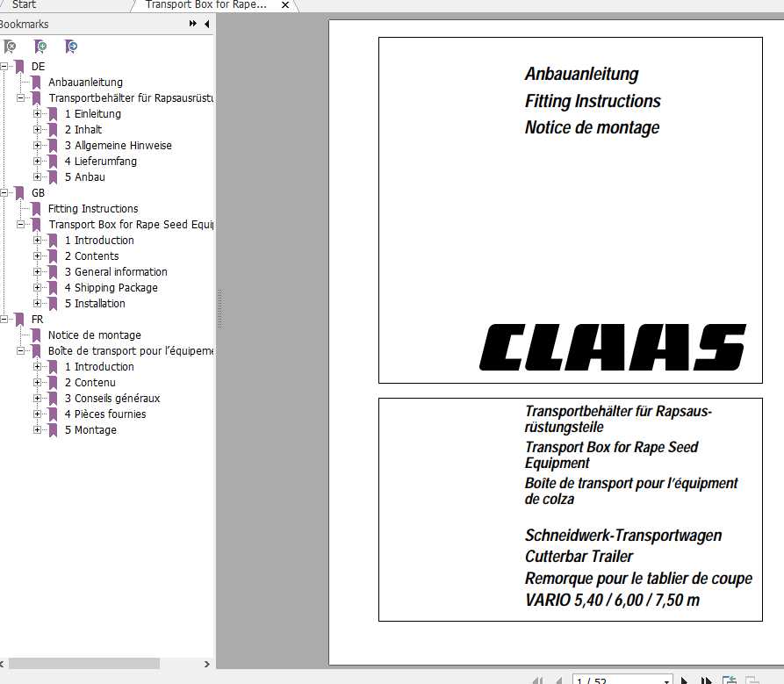The width and height of the screenshot is (784, 684).
Task: Go to the previous page arrow
Action: (x=559, y=680)
